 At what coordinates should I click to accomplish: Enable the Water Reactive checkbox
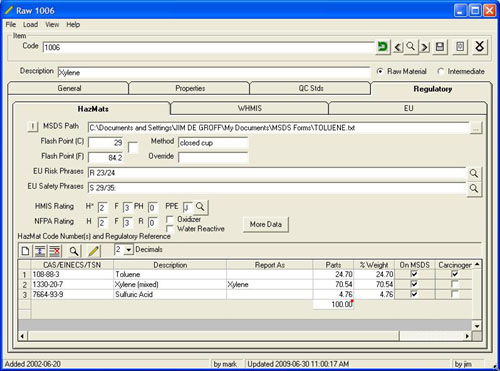coord(170,229)
